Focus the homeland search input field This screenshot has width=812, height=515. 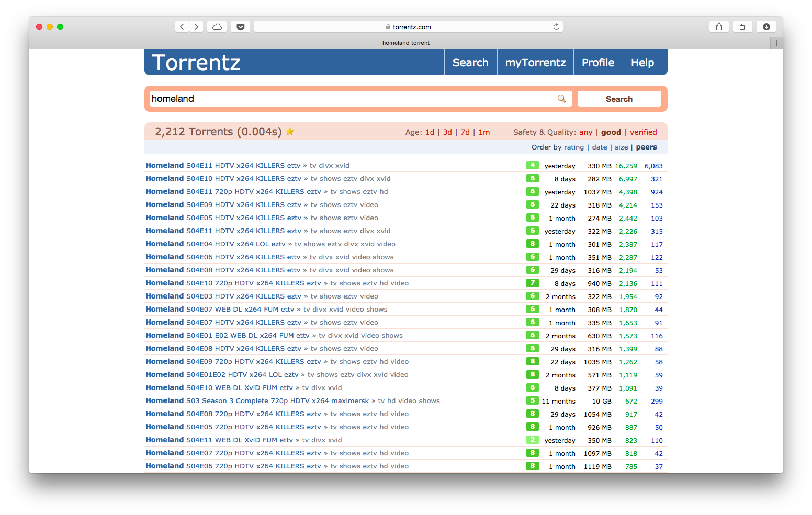coord(360,99)
